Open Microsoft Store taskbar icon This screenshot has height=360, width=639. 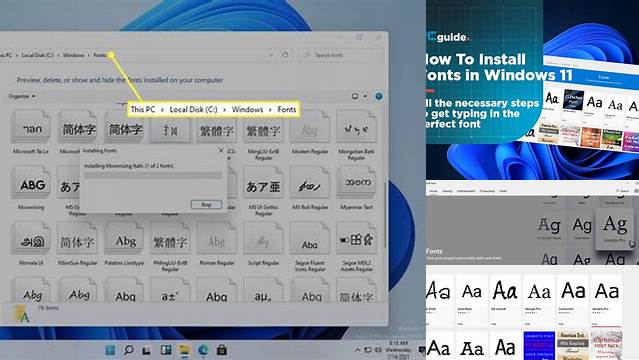pyautogui.click(x=222, y=350)
